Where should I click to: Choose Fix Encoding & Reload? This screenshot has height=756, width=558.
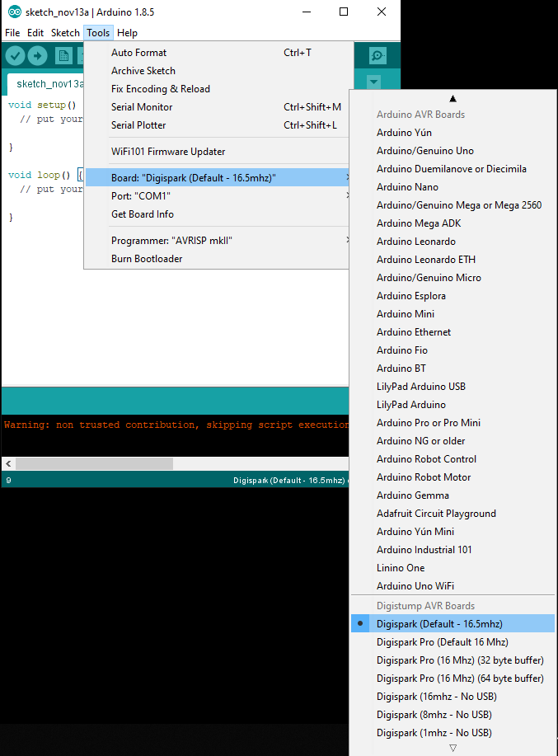[217, 89]
